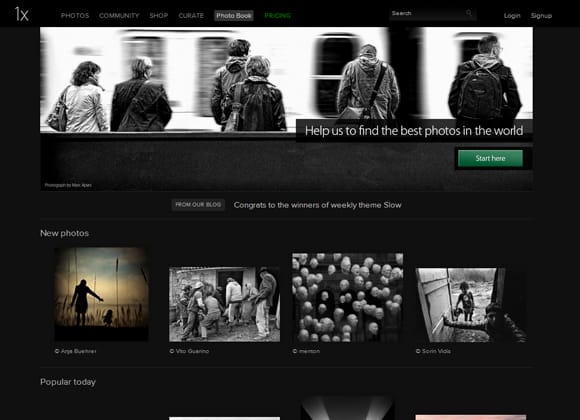Click the Login link

click(x=512, y=16)
